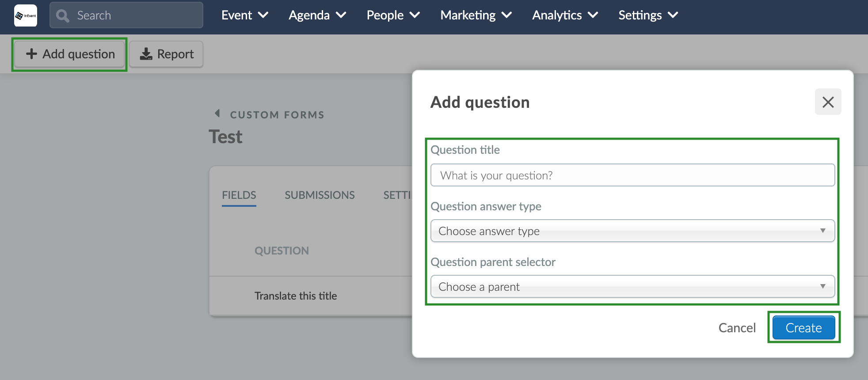Image resolution: width=868 pixels, height=380 pixels.
Task: Focus the top Search box
Action: point(126,15)
